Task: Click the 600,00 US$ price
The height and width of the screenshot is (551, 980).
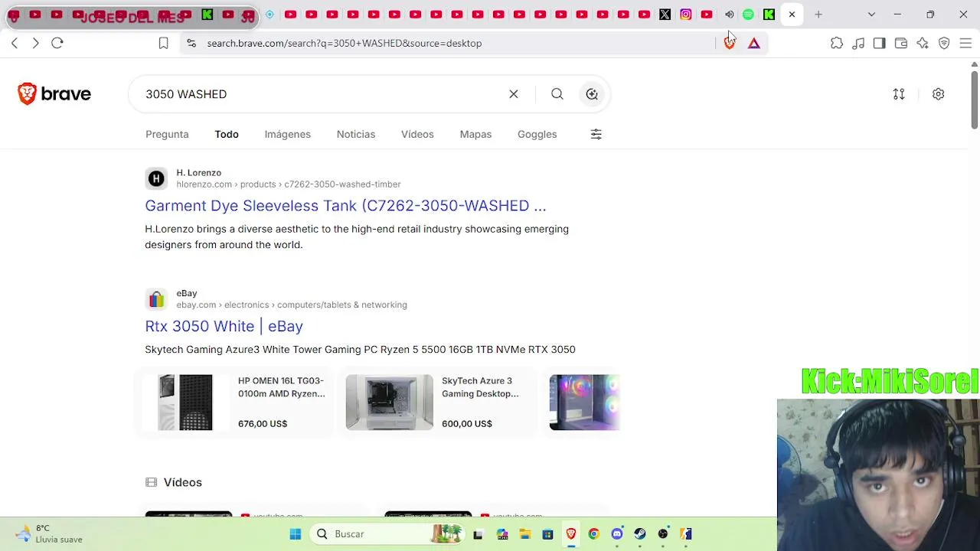Action: tap(467, 424)
